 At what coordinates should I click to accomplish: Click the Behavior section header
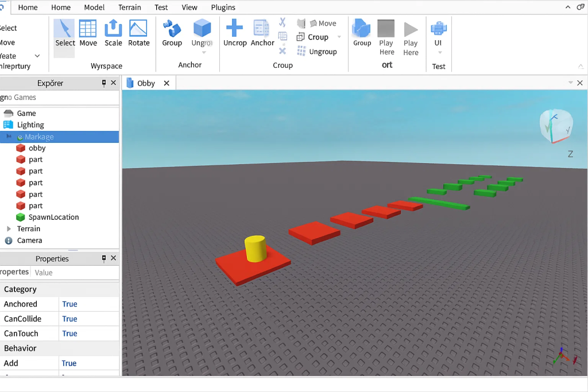[59, 348]
